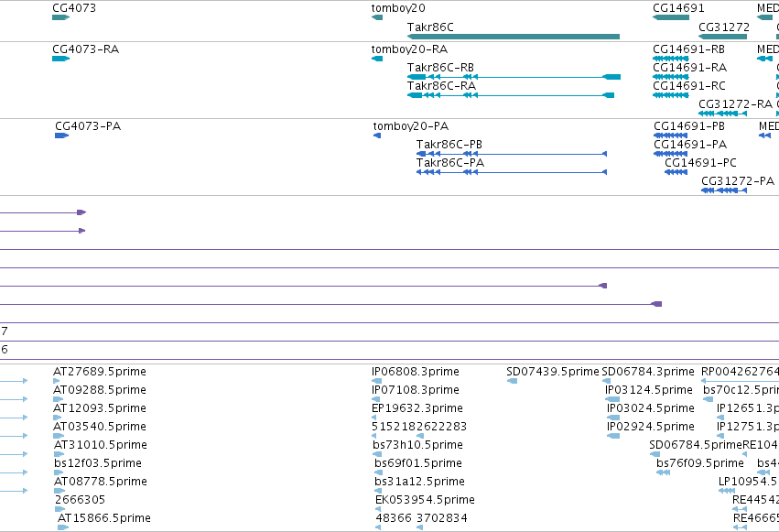Click the CG14691-RC transcript glyph

[x=671, y=95]
